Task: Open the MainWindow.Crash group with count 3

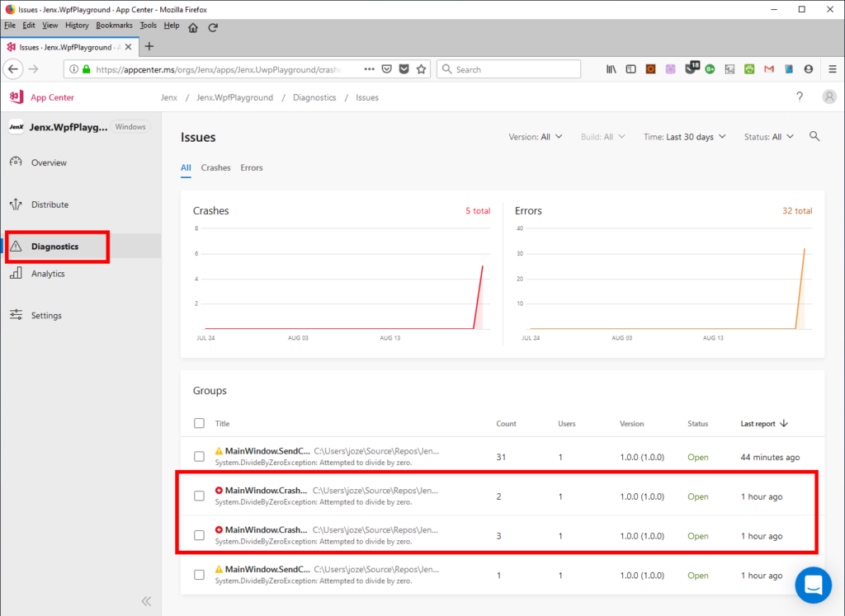Action: point(267,530)
